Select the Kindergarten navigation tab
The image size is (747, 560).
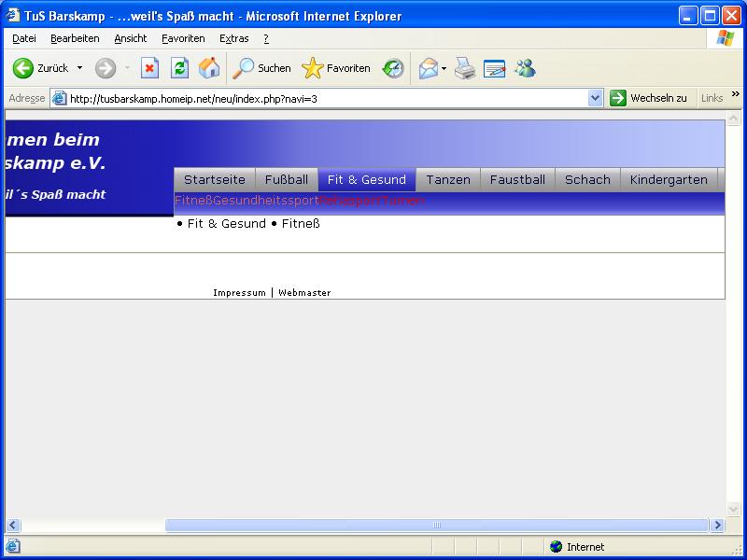(669, 179)
